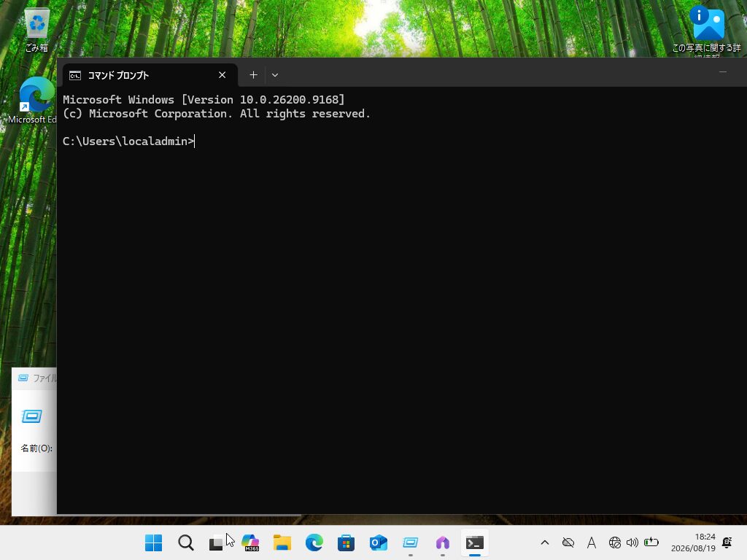This screenshot has height=560, width=747.
Task: Open the notification bell icon
Action: [x=727, y=542]
